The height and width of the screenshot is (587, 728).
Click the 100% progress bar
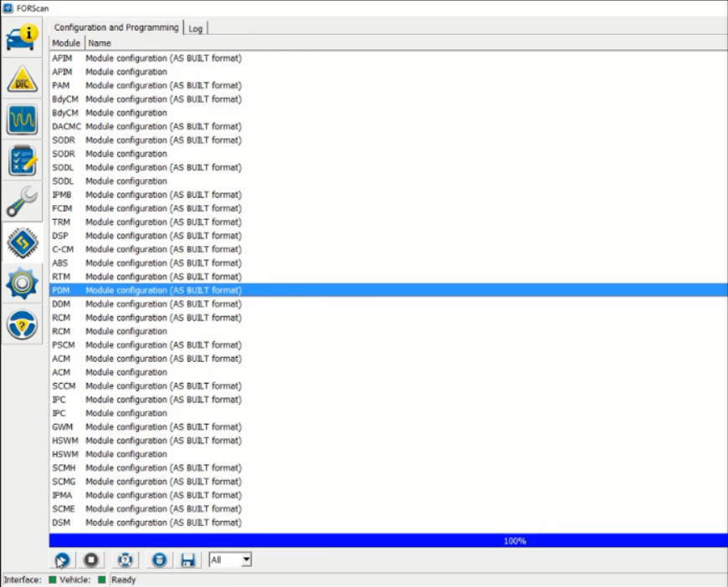tap(388, 541)
